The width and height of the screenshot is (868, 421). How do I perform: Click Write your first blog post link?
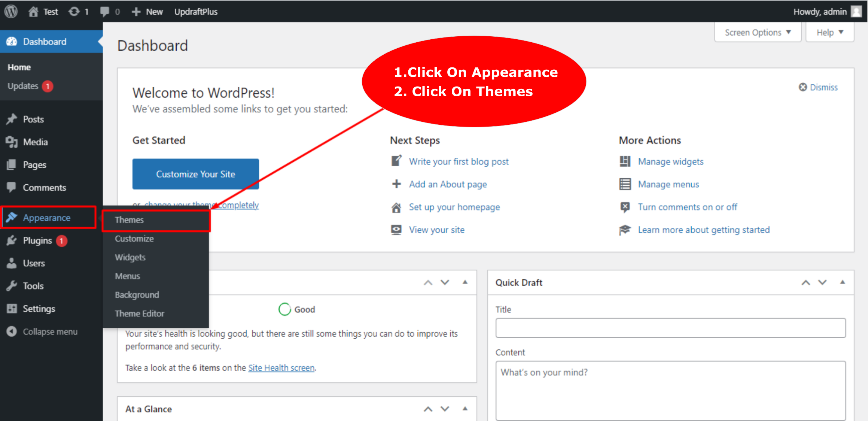[459, 161]
